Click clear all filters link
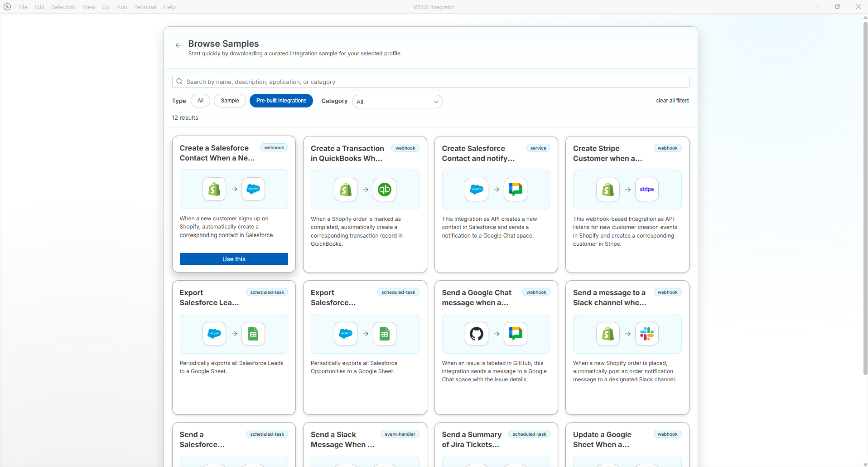The width and height of the screenshot is (868, 467). pyautogui.click(x=672, y=101)
